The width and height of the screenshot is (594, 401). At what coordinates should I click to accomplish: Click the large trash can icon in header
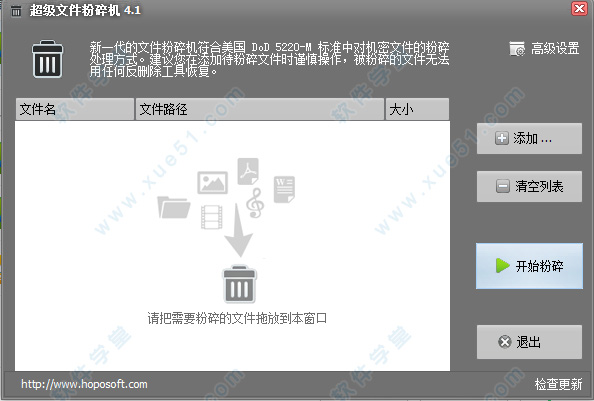tap(47, 59)
